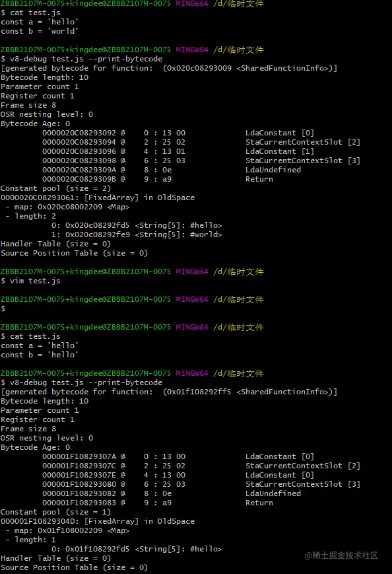This screenshot has height=574, width=392.
Task: Click bytecode address 0000020C0829309A
Action: click(79, 170)
